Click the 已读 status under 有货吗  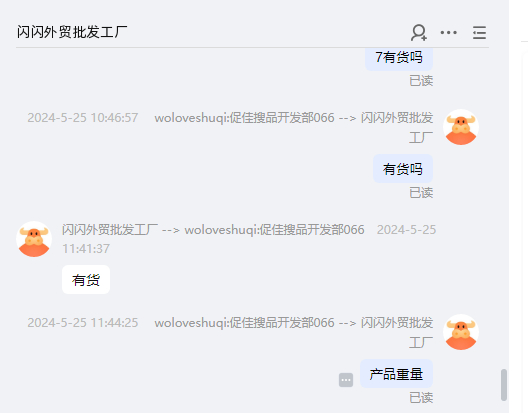pos(421,193)
